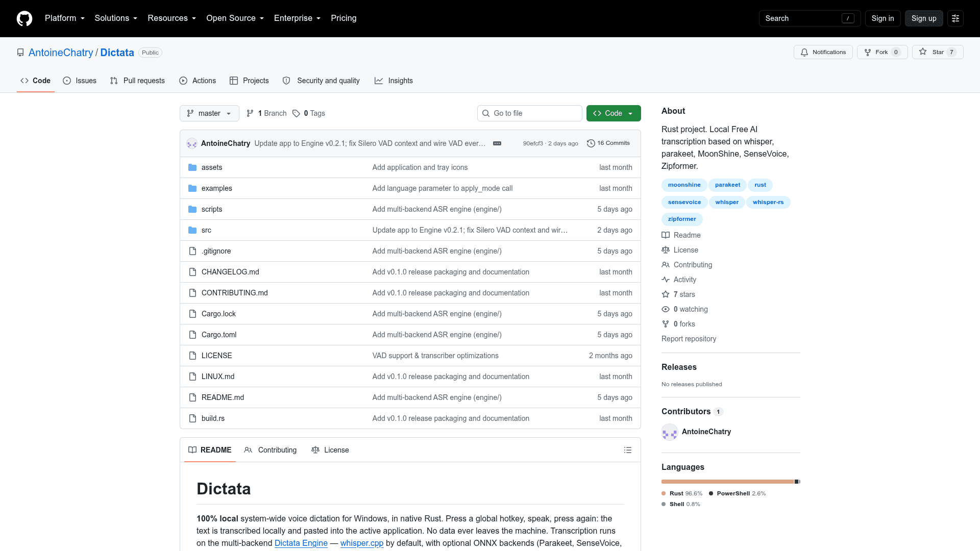Expand the Enterprise menu
The width and height of the screenshot is (980, 551).
[298, 18]
